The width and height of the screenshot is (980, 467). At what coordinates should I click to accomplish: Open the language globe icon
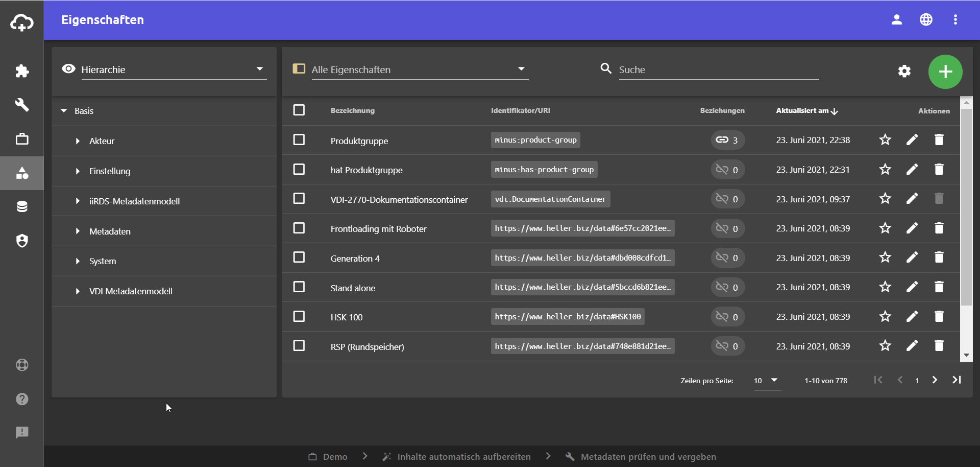click(926, 19)
